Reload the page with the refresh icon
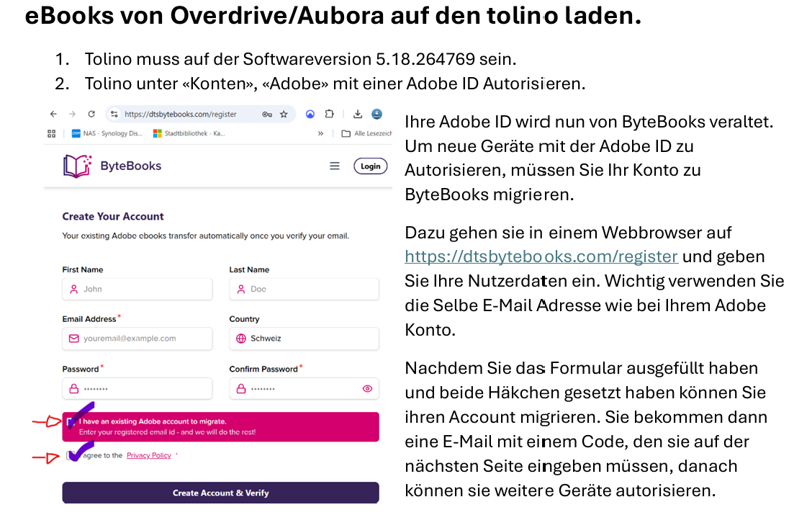This screenshot has height=515, width=812. [91, 114]
